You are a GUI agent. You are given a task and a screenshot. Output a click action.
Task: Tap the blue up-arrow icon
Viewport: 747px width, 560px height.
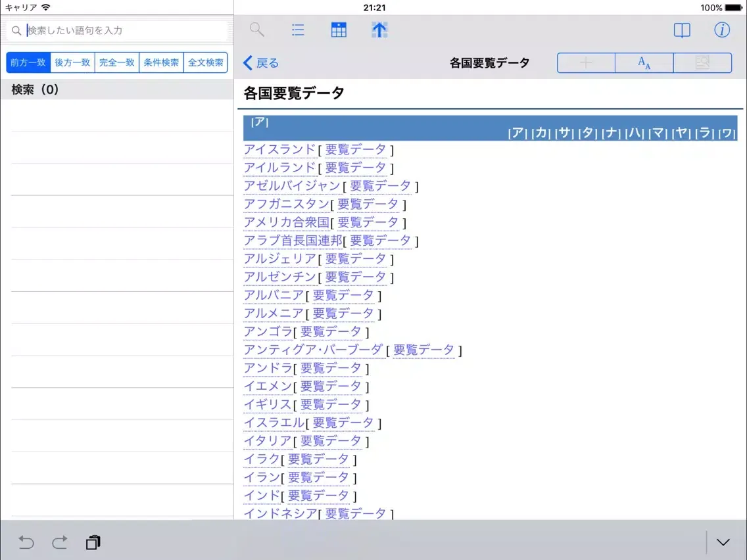pyautogui.click(x=379, y=30)
